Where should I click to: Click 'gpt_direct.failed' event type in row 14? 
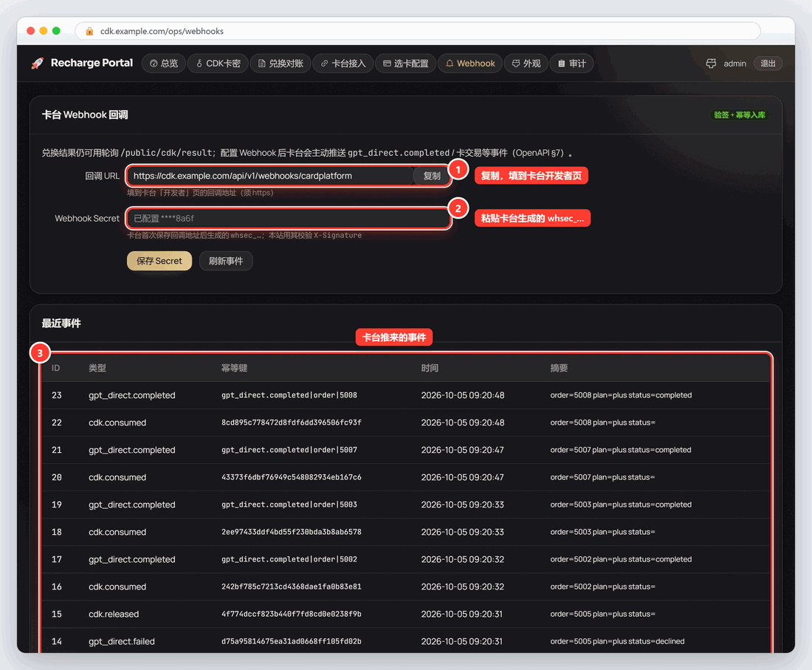point(121,641)
